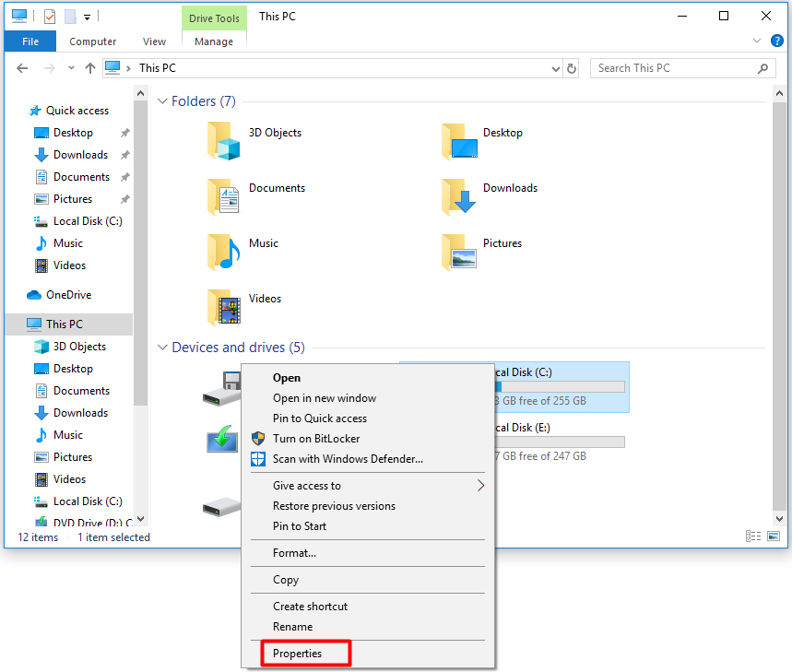Expand the Give access to submenu arrow
This screenshot has width=792, height=672.
(480, 486)
